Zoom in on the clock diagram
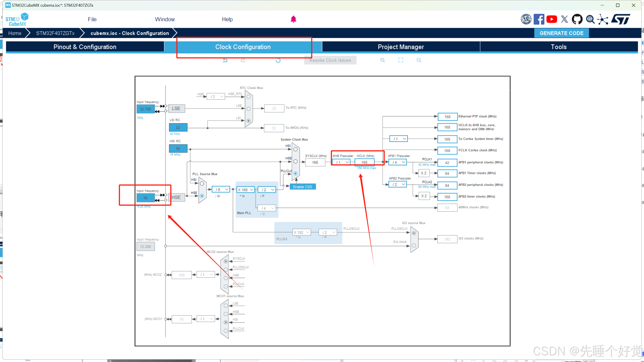The width and height of the screenshot is (644, 362). 383,60
